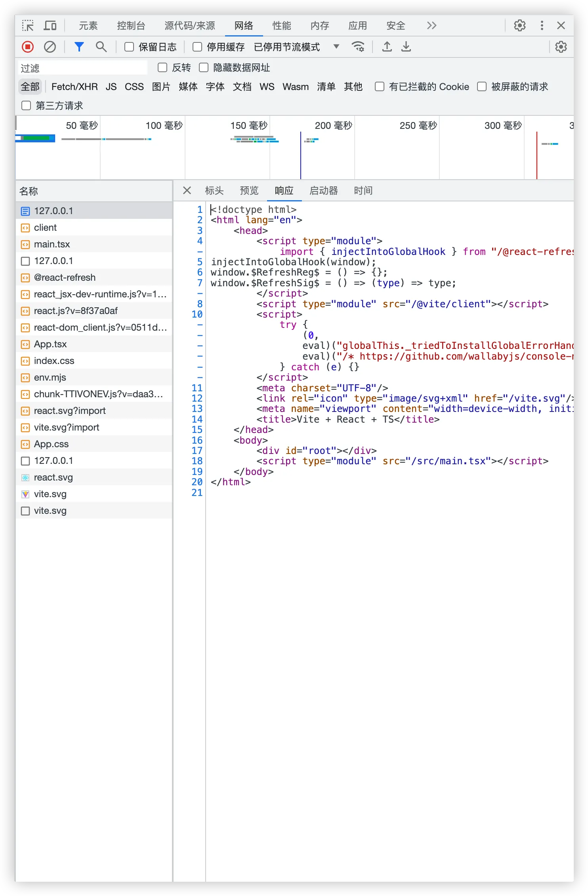The width and height of the screenshot is (588, 896).
Task: Expand more DevTools tabs chevron
Action: 431,26
